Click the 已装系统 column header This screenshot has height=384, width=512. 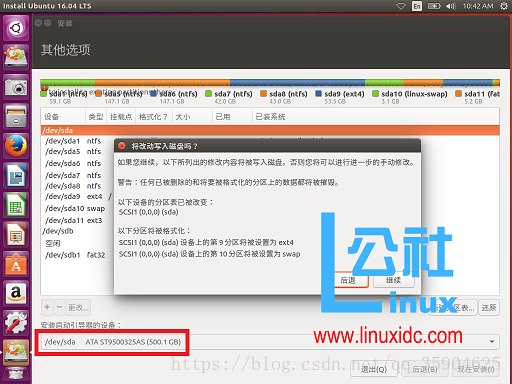click(x=376, y=117)
